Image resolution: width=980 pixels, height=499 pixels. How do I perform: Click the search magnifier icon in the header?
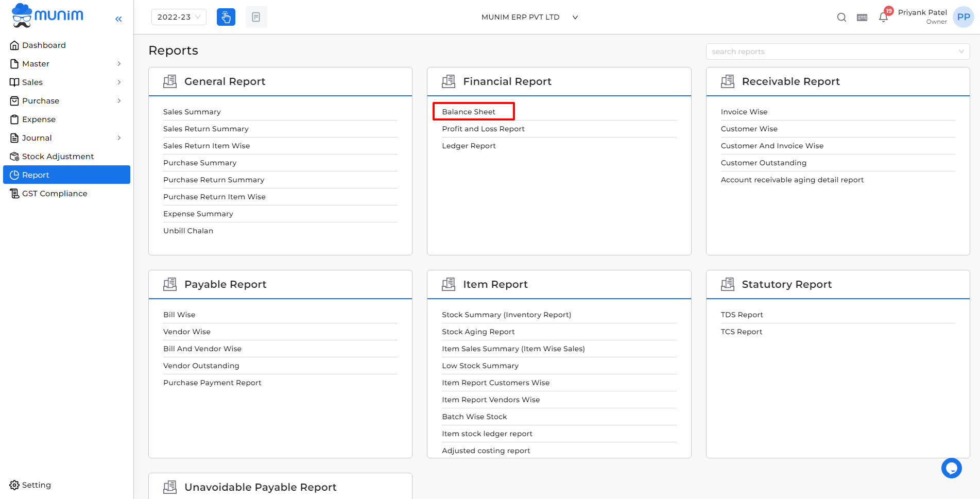pyautogui.click(x=841, y=17)
